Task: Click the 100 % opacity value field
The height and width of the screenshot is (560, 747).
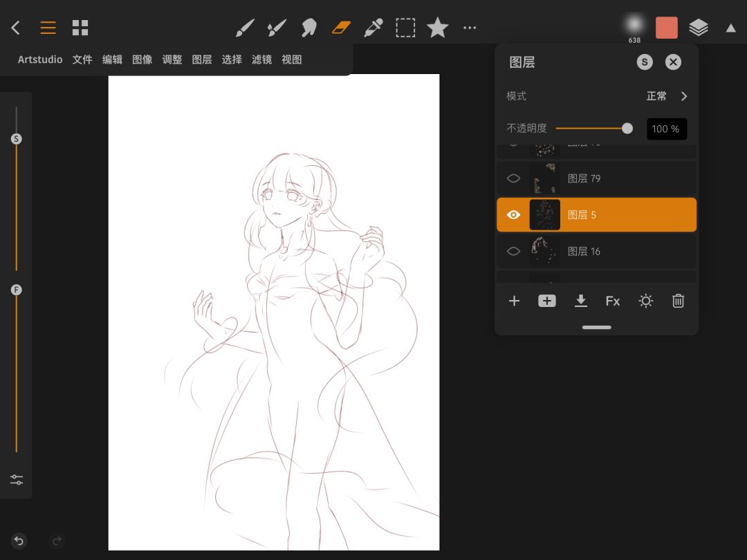Action: pos(666,129)
